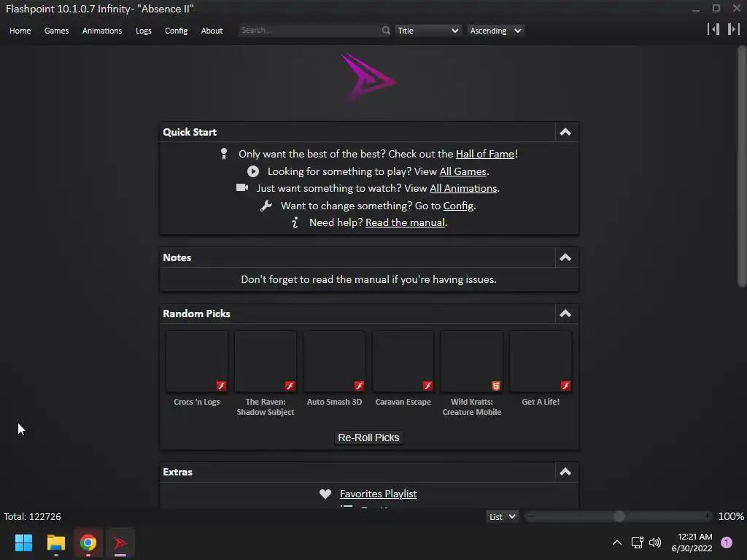Open the taskbar clock and date
747x560 pixels.
pyautogui.click(x=692, y=542)
